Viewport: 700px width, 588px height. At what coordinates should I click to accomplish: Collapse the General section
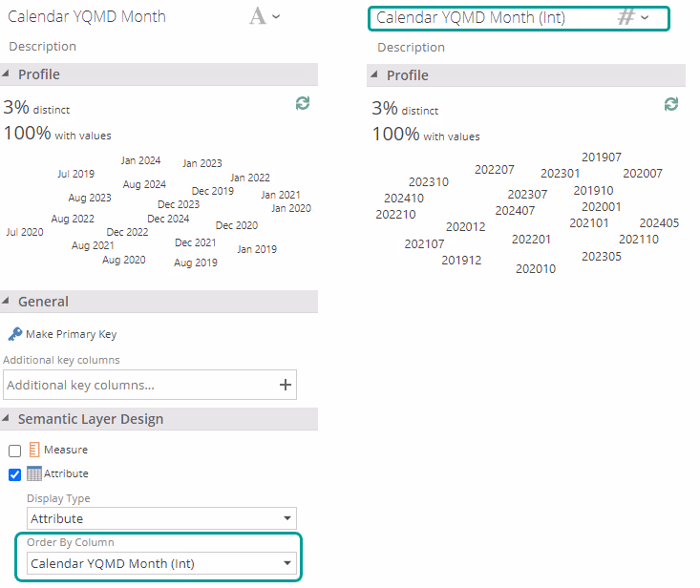8,302
